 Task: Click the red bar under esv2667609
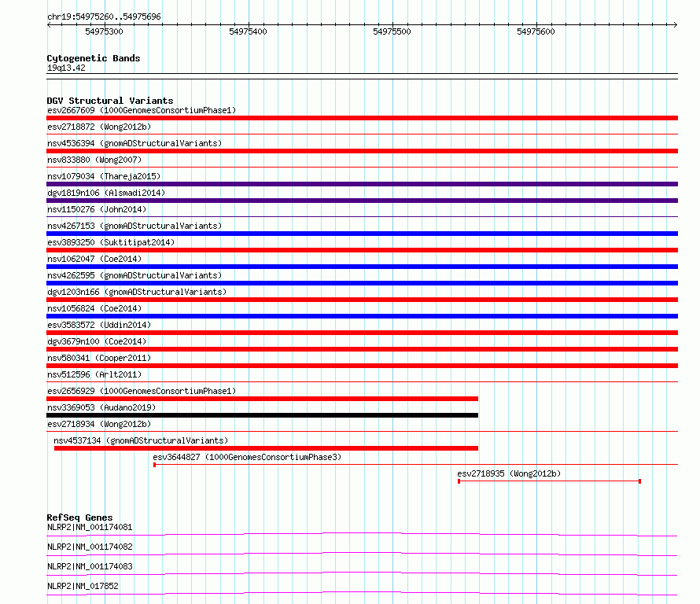362,118
